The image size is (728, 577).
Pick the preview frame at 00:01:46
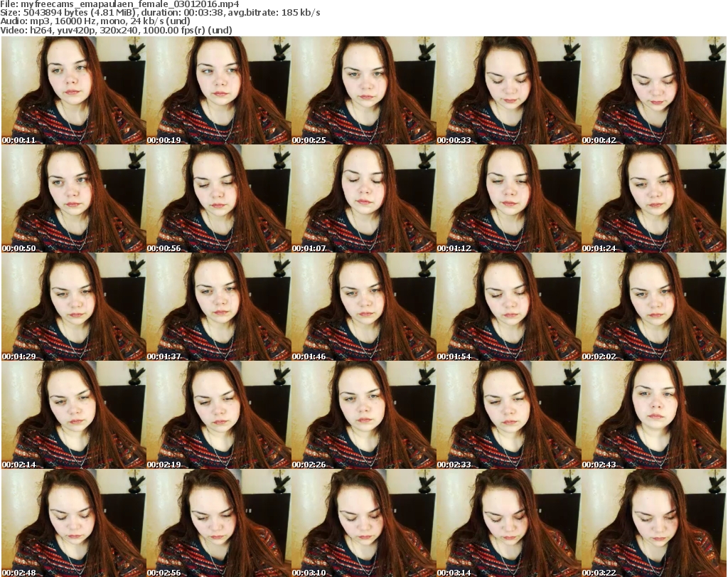click(363, 307)
